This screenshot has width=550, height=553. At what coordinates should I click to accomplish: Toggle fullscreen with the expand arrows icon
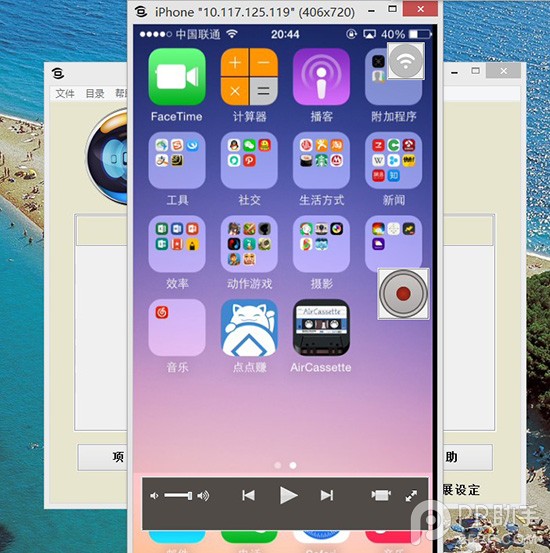click(x=411, y=496)
